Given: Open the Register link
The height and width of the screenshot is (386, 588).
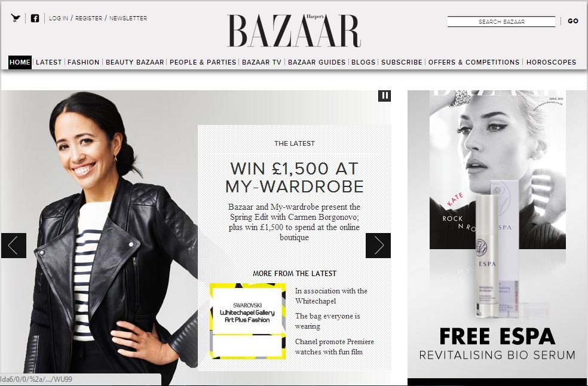Looking at the screenshot, I should 88,18.
